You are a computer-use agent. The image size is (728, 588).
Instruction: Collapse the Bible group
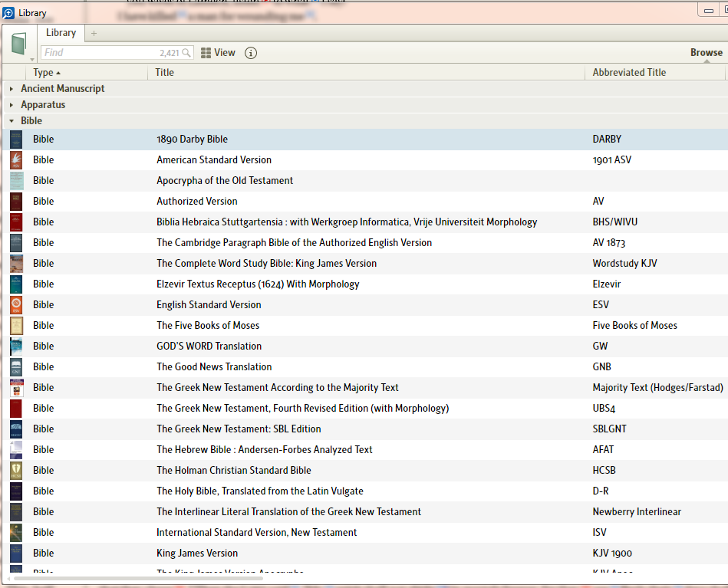(x=12, y=121)
